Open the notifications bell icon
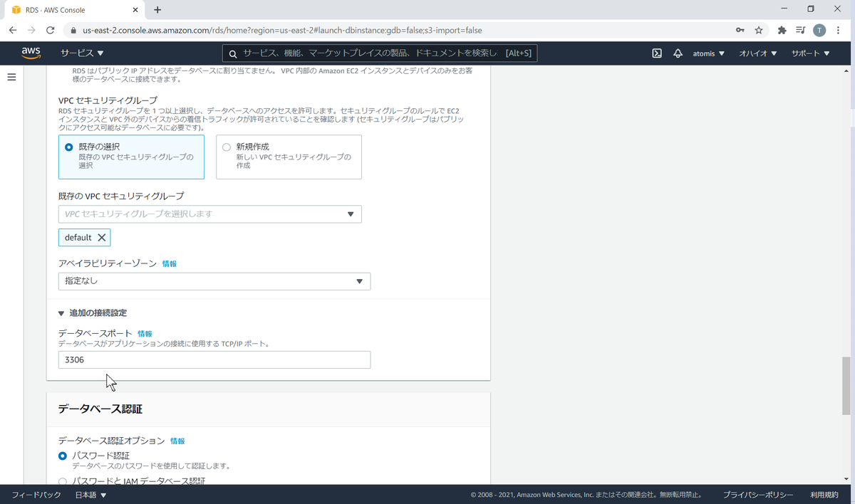Image resolution: width=855 pixels, height=504 pixels. pos(678,53)
